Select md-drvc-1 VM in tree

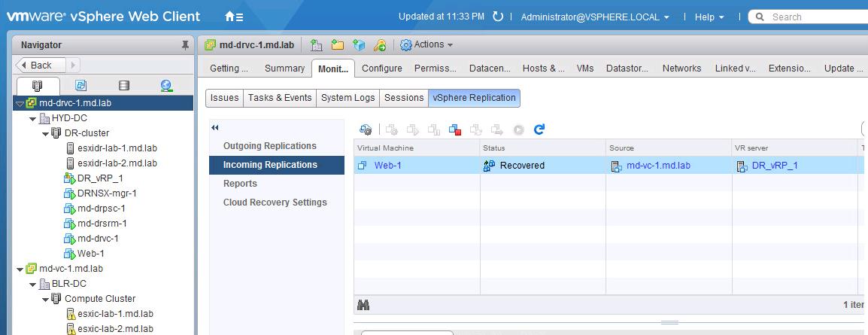pyautogui.click(x=98, y=239)
